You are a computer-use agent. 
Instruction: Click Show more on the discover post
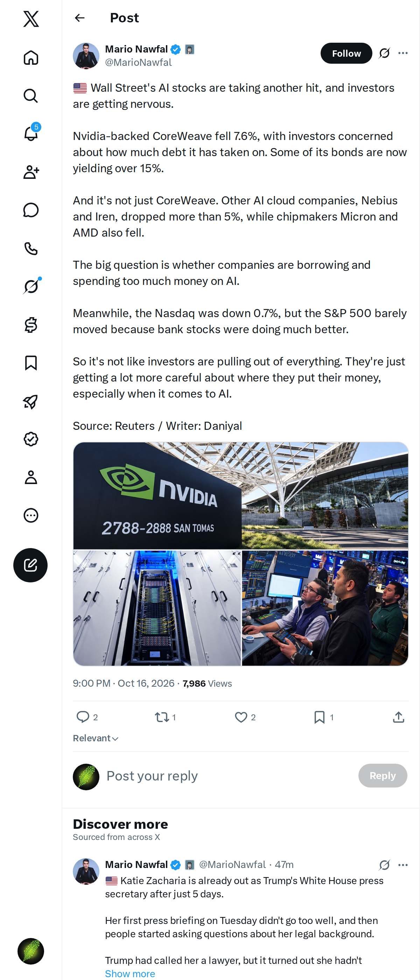click(130, 974)
